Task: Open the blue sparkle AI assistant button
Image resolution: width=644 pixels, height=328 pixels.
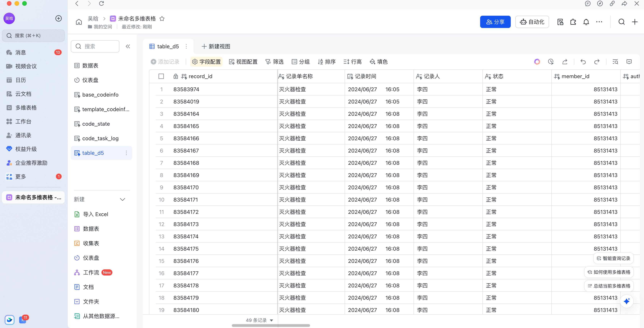Action: [627, 301]
